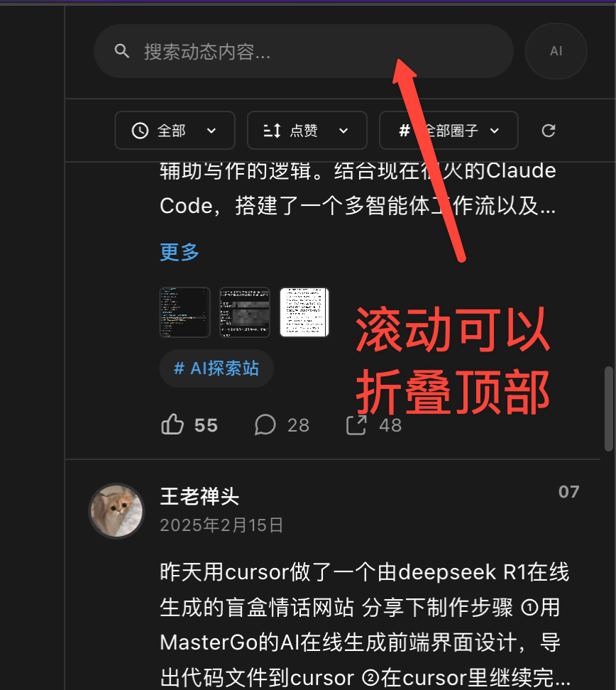Open the 点赞 sort dropdown

307,130
